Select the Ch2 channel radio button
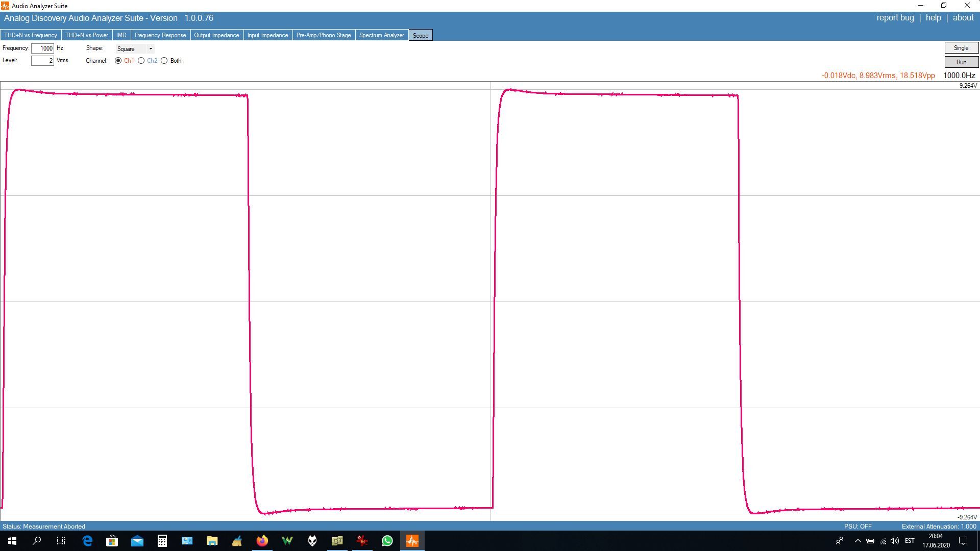 click(x=141, y=61)
